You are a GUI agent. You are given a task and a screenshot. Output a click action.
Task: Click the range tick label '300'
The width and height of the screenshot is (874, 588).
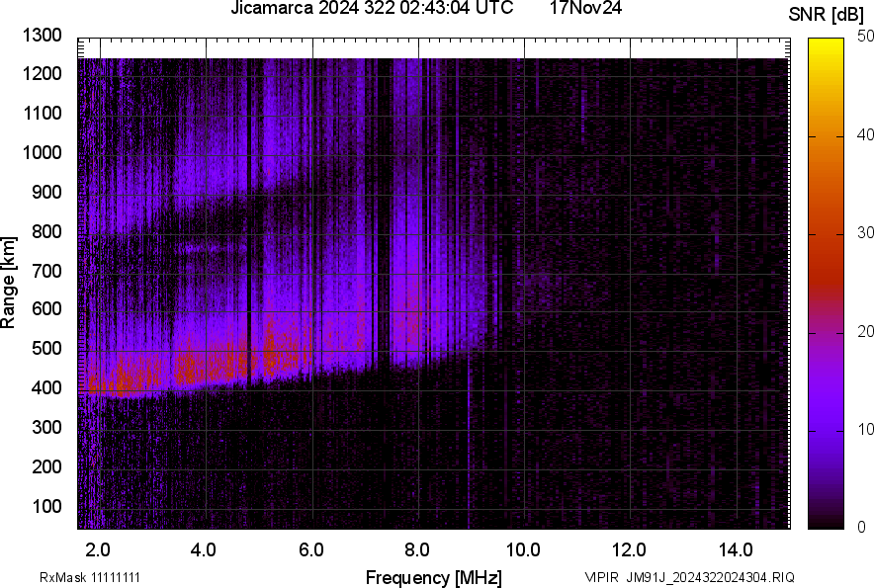click(46, 427)
